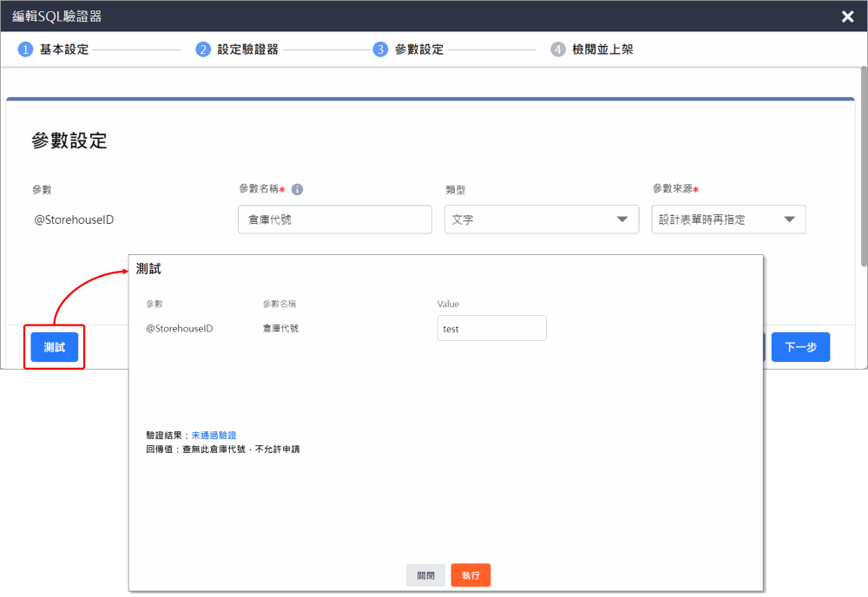Click the 參數設定 section heading

coord(69,141)
